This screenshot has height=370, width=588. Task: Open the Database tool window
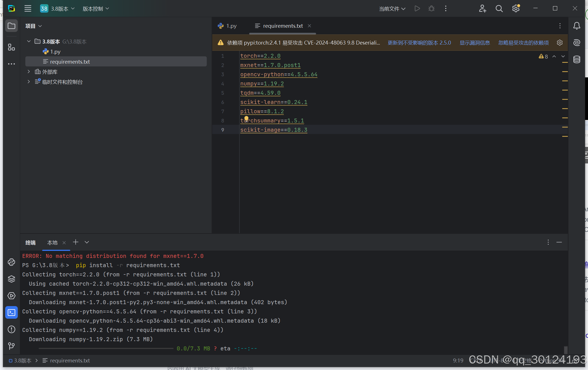pyautogui.click(x=577, y=59)
